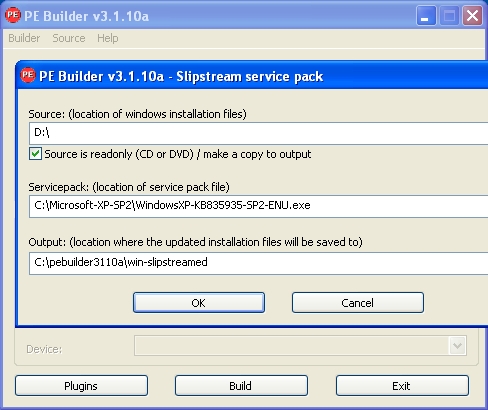Open the Plugins button in main window
Viewport: 488px width, 410px height.
tap(81, 386)
